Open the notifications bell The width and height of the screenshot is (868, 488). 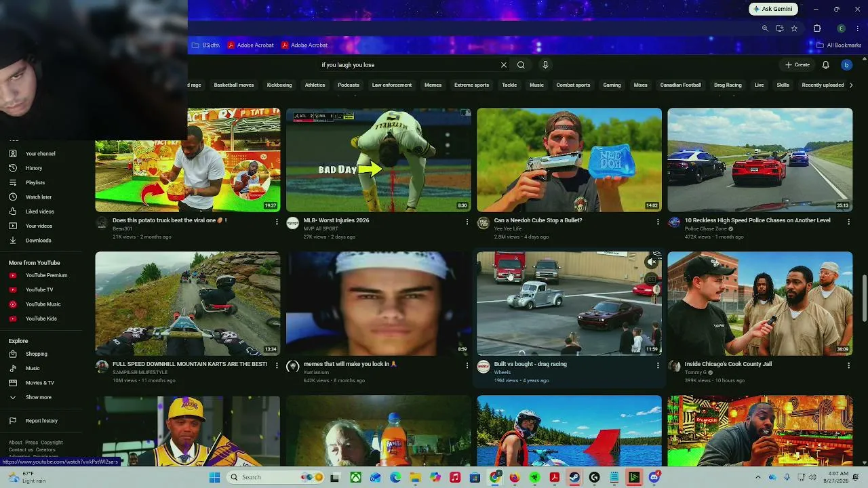[825, 65]
